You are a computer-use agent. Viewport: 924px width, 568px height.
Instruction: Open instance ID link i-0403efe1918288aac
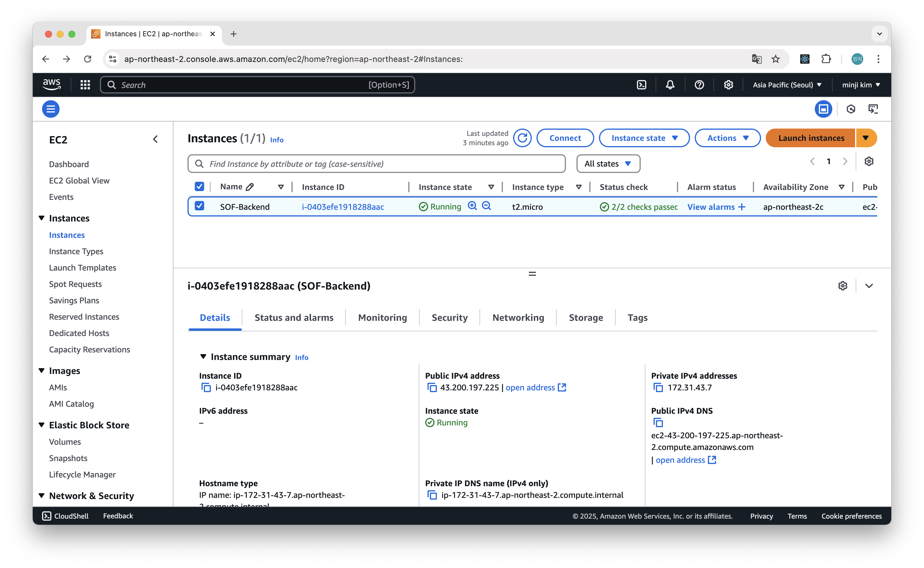pos(343,207)
